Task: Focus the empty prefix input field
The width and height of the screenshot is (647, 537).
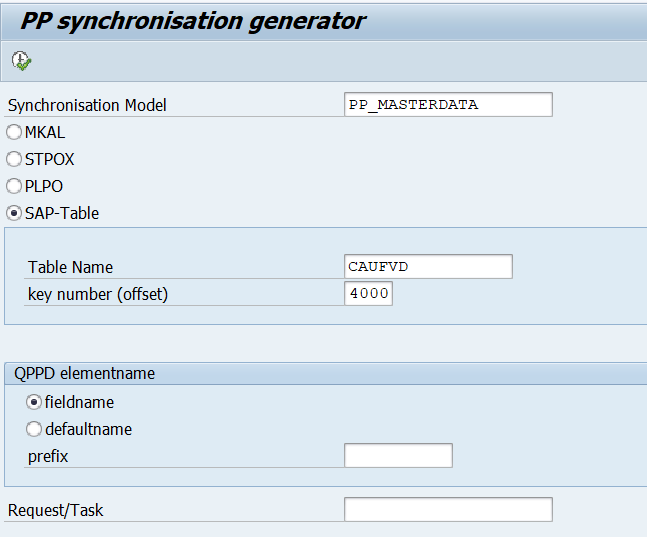Action: pyautogui.click(x=398, y=456)
